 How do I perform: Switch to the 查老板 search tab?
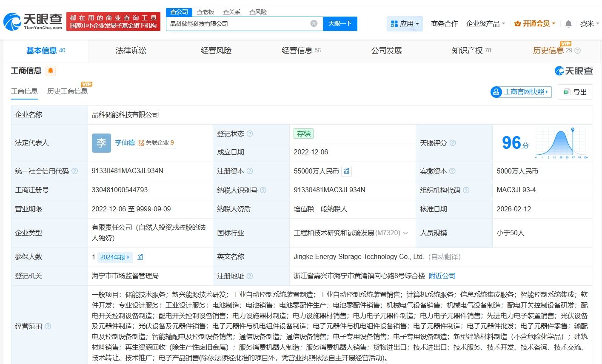205,12
